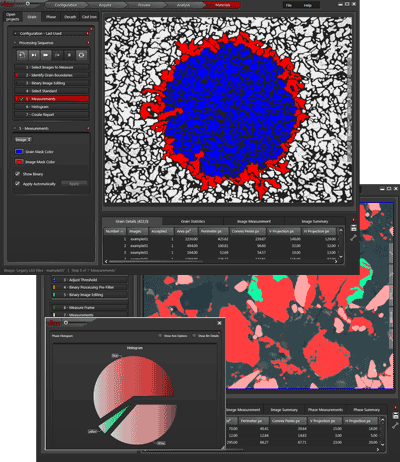400x462 pixels.
Task: Toggle the Show Binary checkbox
Action: click(x=18, y=174)
